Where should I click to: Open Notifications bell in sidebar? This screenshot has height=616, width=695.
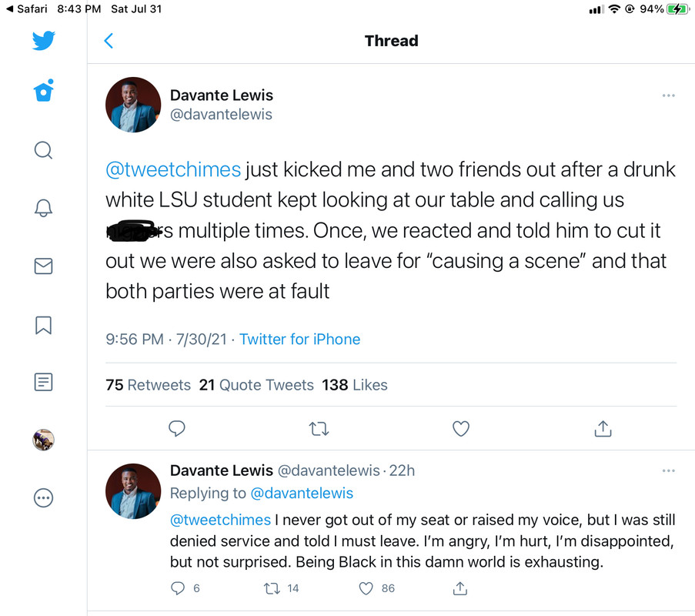point(44,208)
